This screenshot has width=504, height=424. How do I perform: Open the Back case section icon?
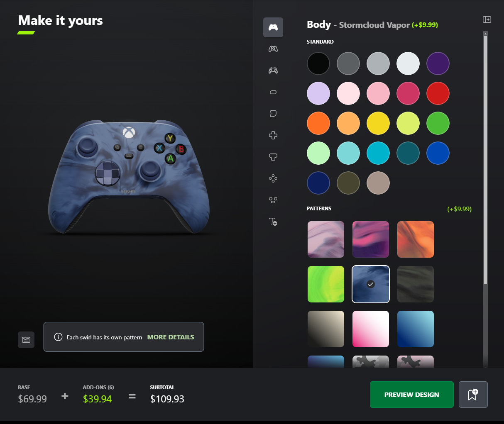pos(273,49)
